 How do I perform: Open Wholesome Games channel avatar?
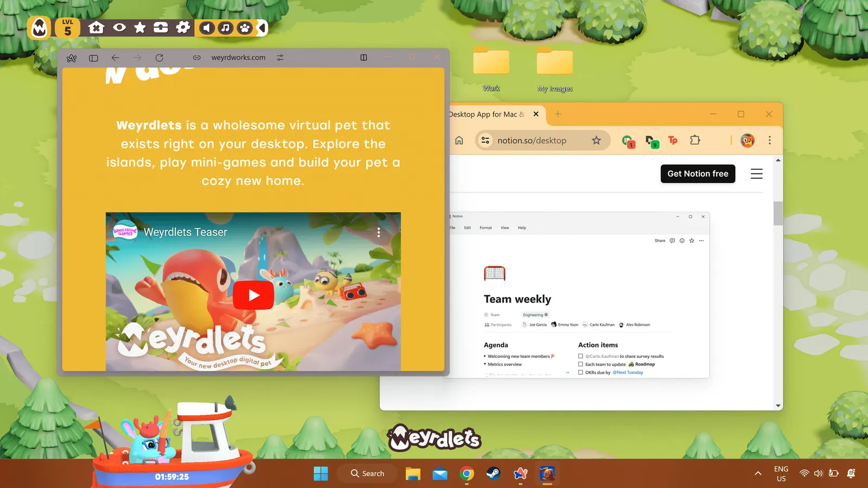125,232
